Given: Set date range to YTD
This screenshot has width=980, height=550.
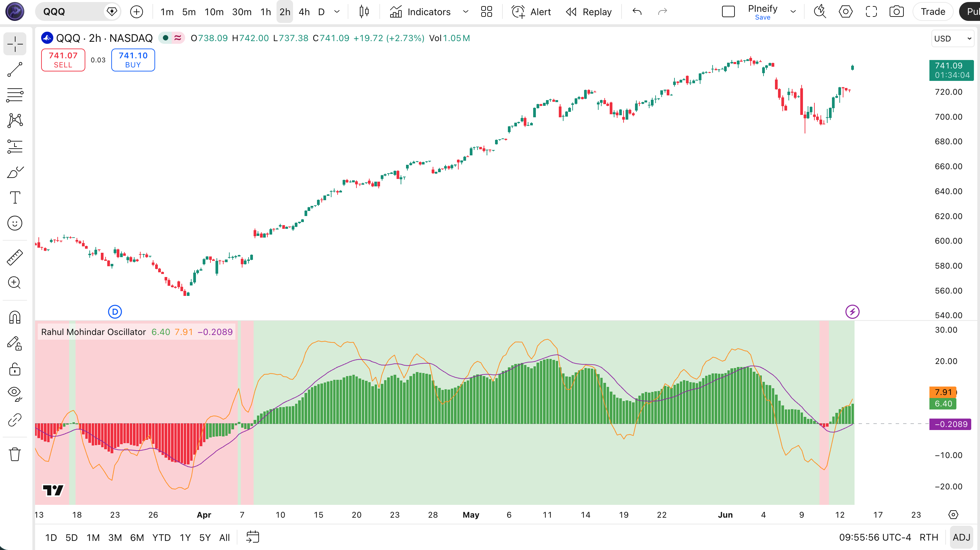Looking at the screenshot, I should [x=161, y=537].
